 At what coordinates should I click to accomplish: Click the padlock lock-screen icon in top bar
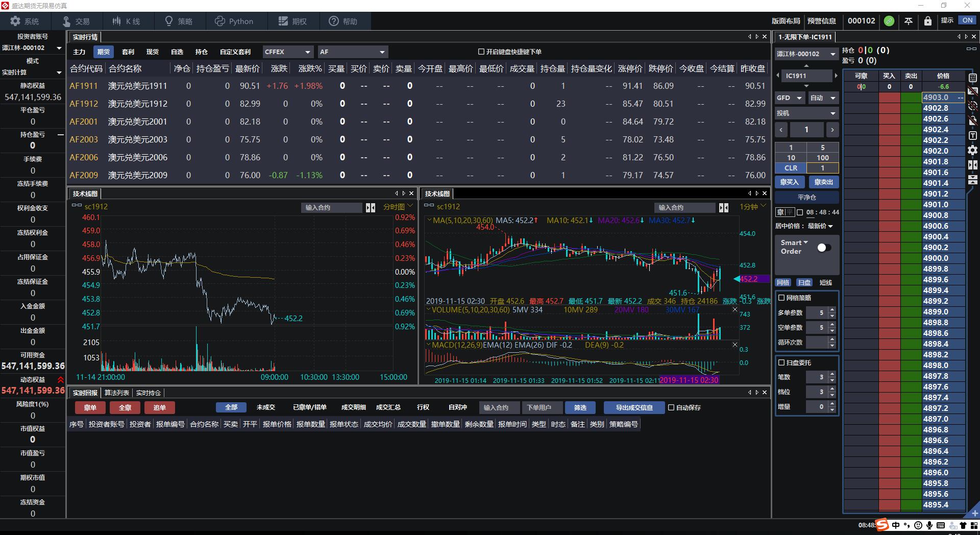927,21
